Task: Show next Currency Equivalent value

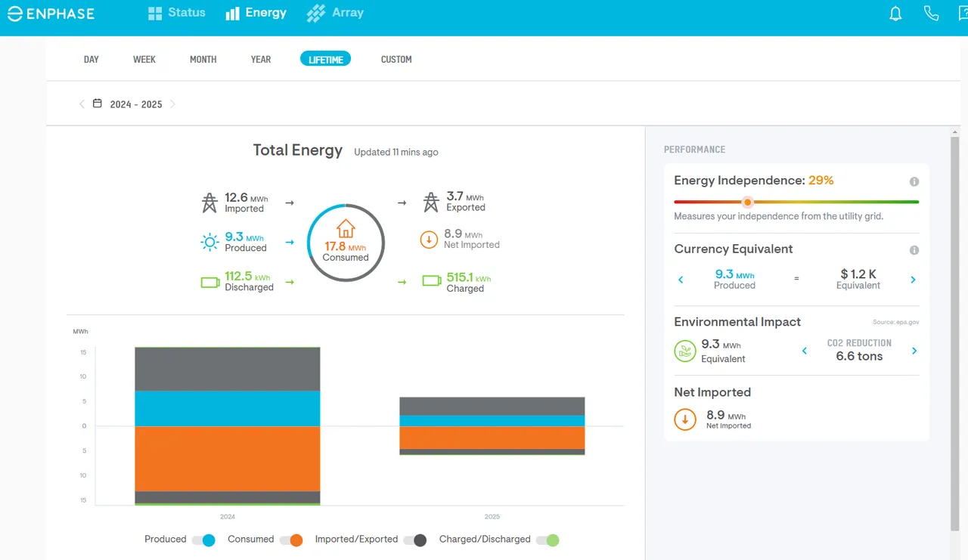Action: (x=913, y=280)
